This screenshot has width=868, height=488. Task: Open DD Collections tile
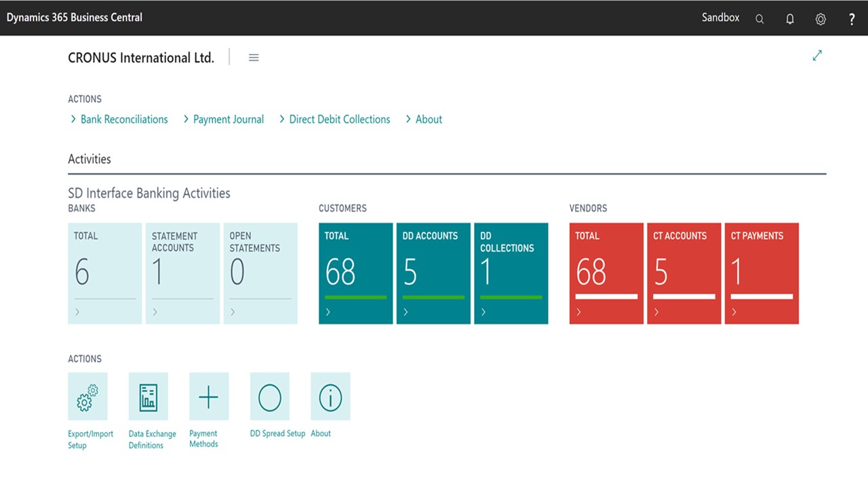[x=511, y=273]
